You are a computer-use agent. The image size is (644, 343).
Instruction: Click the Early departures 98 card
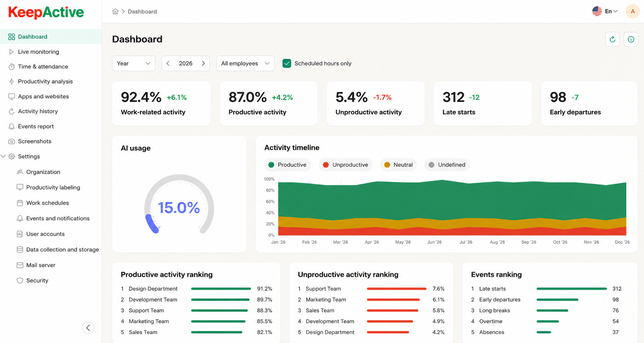click(x=589, y=103)
